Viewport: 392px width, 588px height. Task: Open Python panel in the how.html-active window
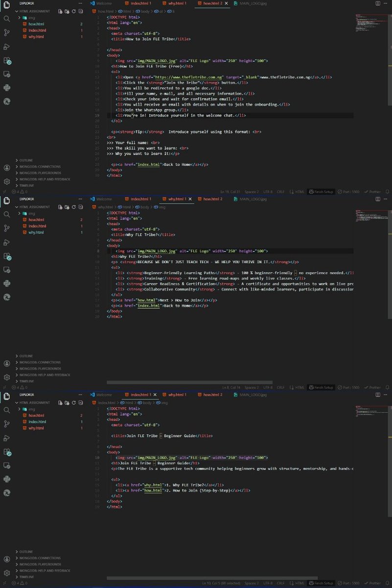[7, 88]
